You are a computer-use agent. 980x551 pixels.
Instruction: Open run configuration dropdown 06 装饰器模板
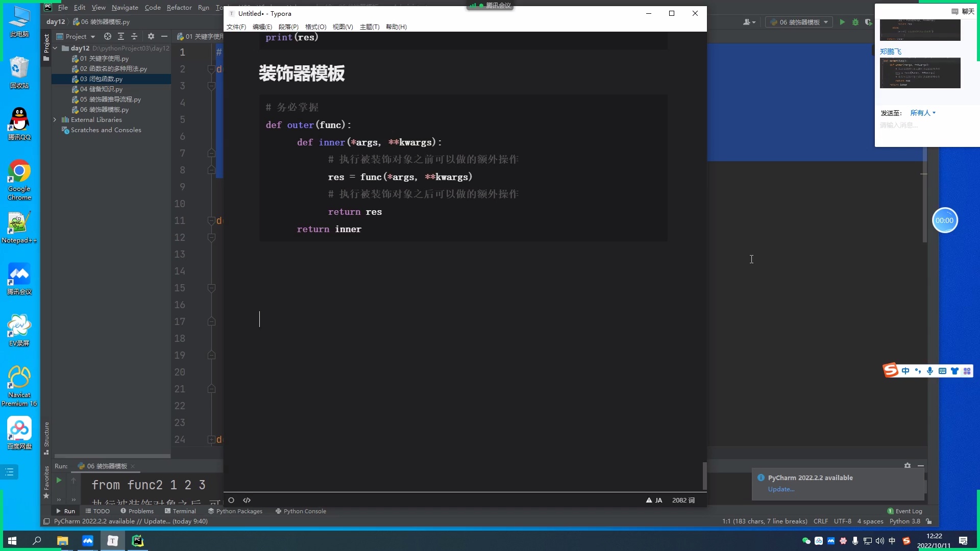pos(799,22)
